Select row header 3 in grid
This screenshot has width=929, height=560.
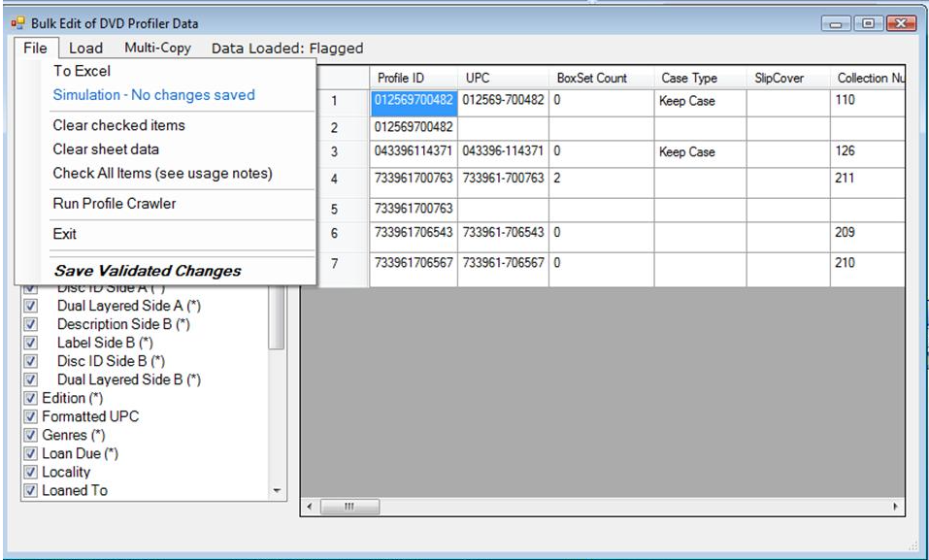tap(335, 152)
